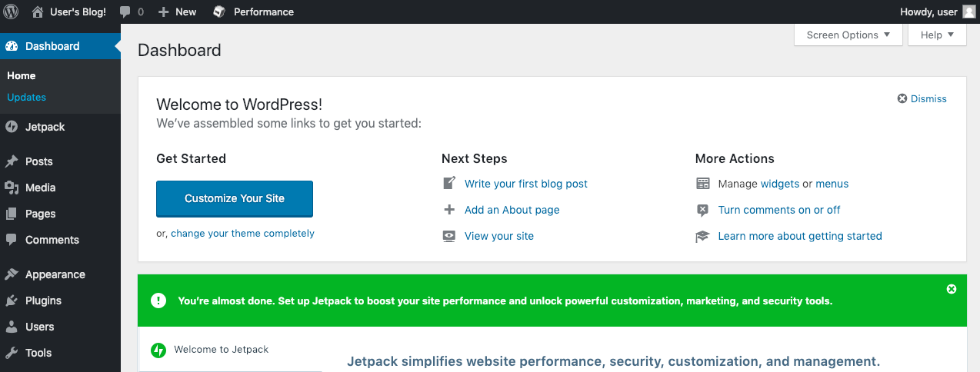Click the Customize Your Site button

pyautogui.click(x=235, y=199)
